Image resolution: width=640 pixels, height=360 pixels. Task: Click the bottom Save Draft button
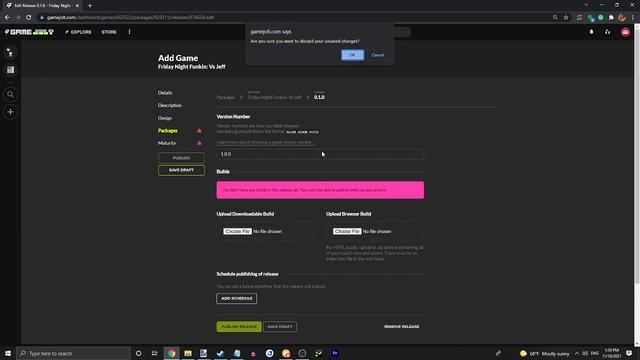(280, 327)
